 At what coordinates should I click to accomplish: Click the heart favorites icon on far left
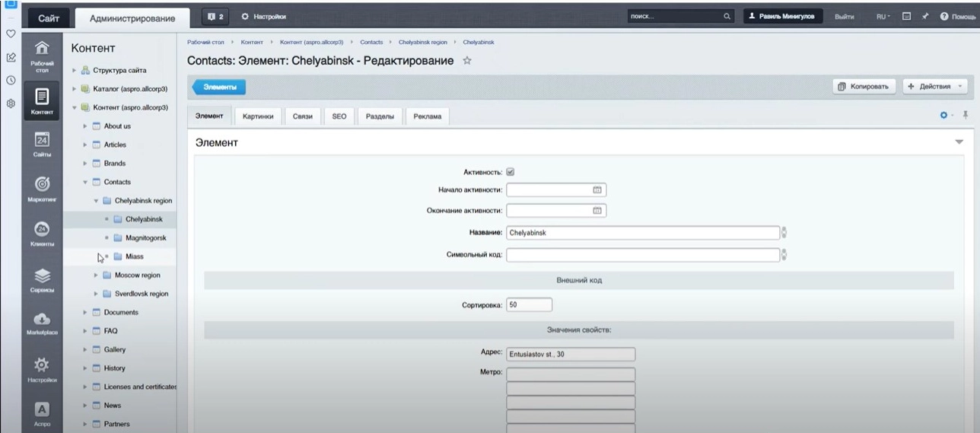tap(11, 33)
